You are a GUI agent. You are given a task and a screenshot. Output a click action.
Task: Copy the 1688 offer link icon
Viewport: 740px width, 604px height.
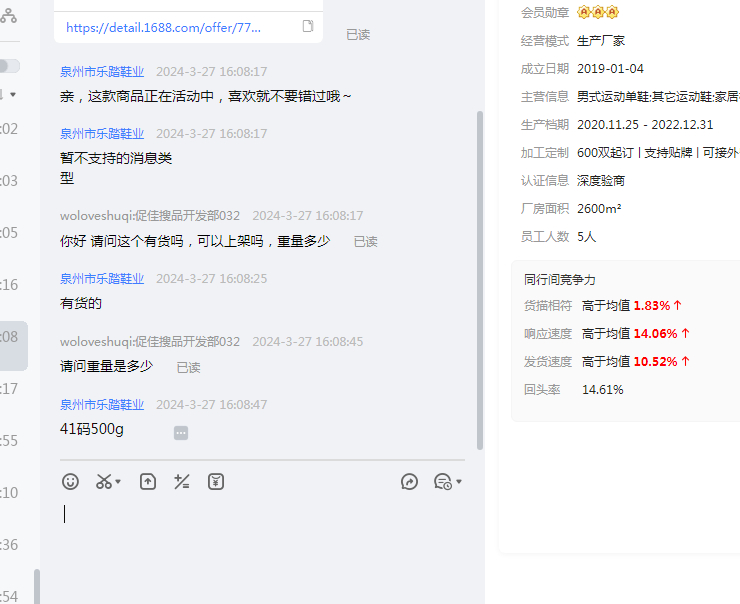(308, 27)
